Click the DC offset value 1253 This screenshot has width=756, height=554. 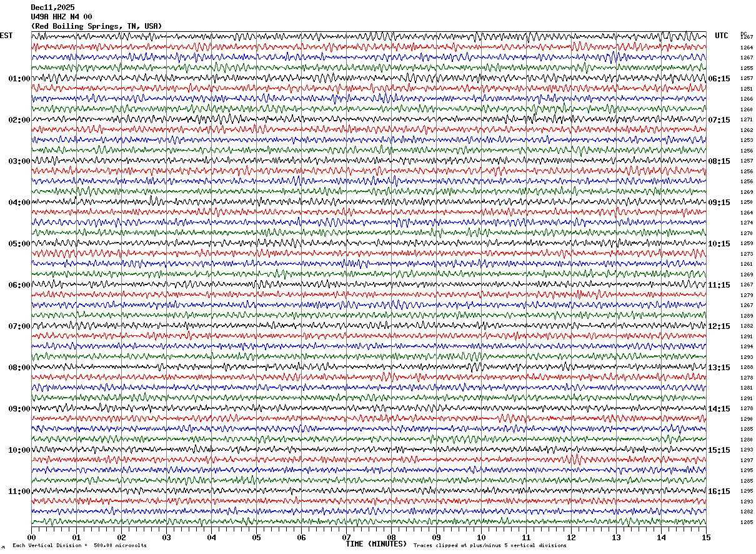pos(747,141)
